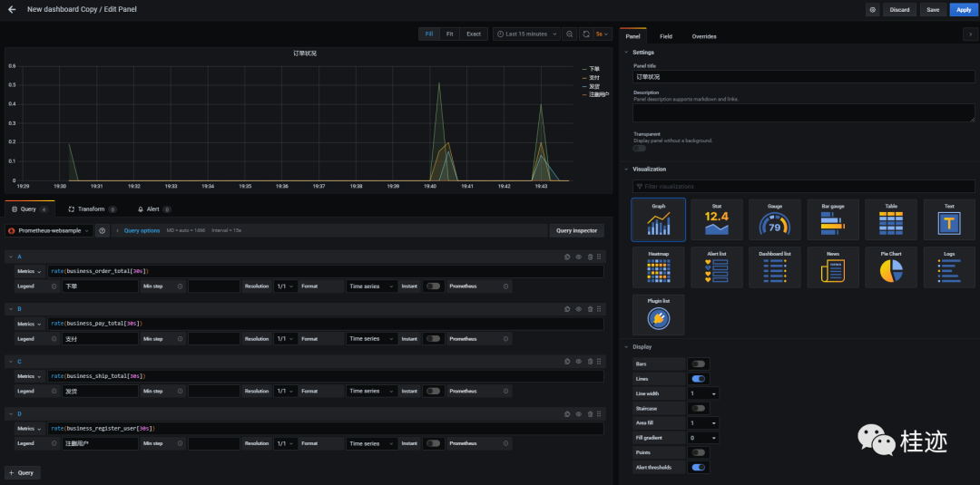
Task: Open the Query inspector
Action: pos(577,231)
